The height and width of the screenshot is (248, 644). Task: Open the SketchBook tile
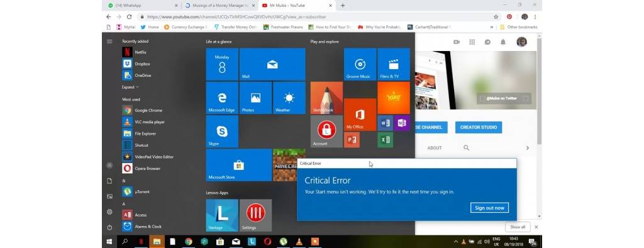326,98
